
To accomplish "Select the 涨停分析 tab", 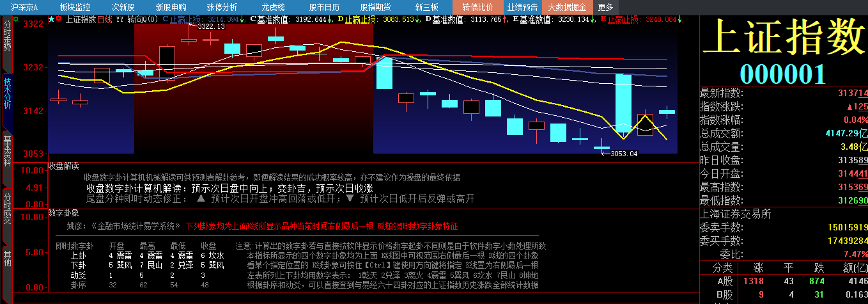I will pyautogui.click(x=222, y=7).
